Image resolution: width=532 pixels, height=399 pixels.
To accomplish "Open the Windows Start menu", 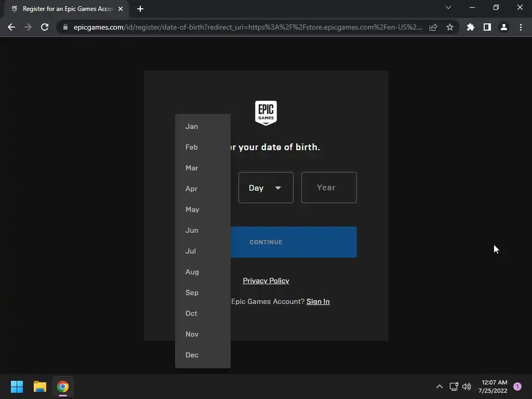I will coord(17,387).
